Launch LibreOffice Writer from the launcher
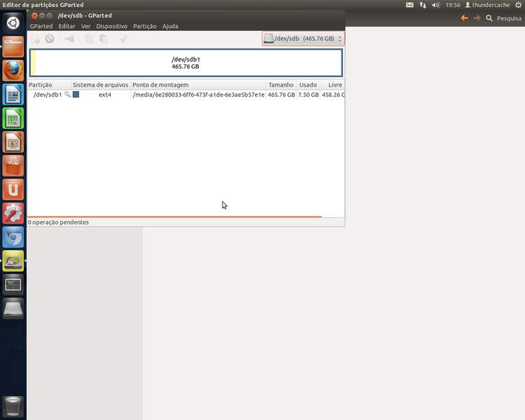The height and width of the screenshot is (420, 525). point(13,94)
